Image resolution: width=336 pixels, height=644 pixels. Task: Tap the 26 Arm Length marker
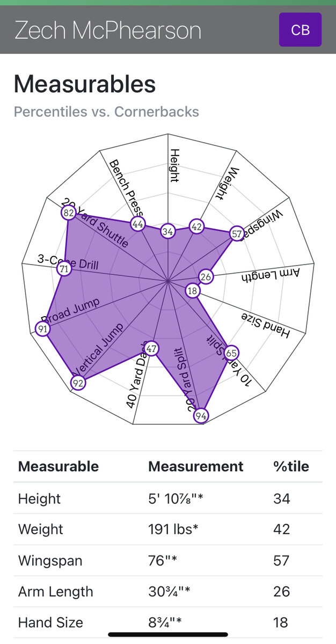tap(206, 277)
